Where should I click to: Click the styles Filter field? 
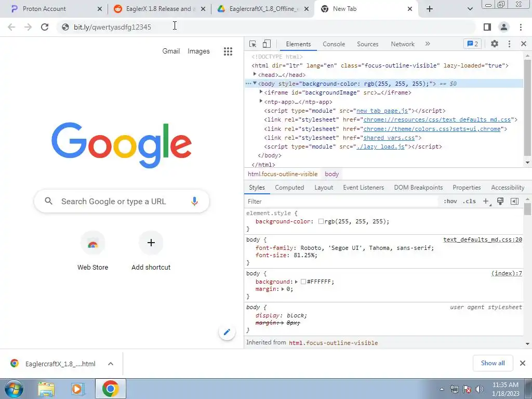click(x=342, y=201)
